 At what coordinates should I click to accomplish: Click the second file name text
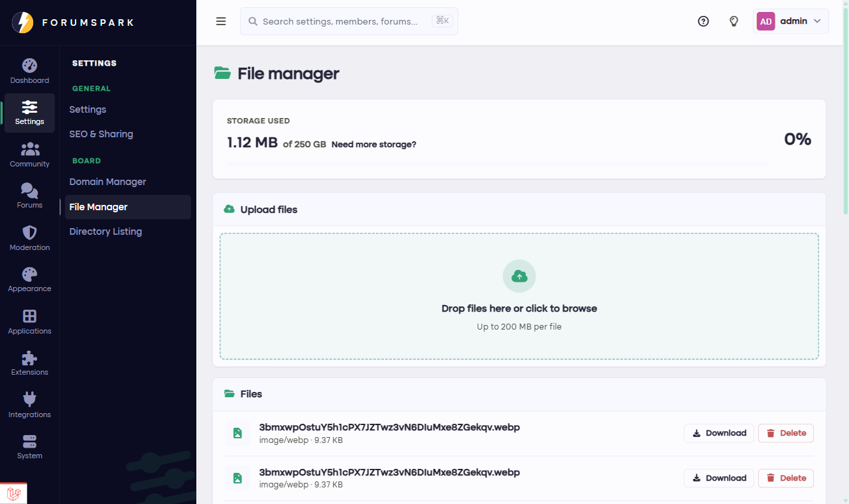(389, 472)
